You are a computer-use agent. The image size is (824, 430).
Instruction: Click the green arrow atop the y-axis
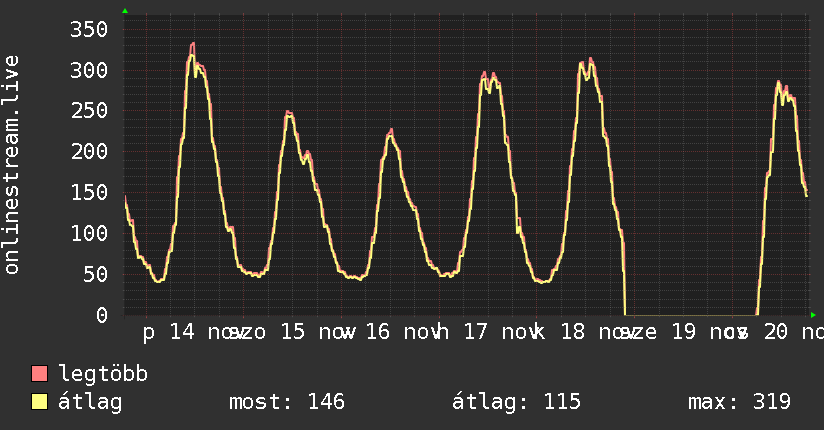point(124,11)
